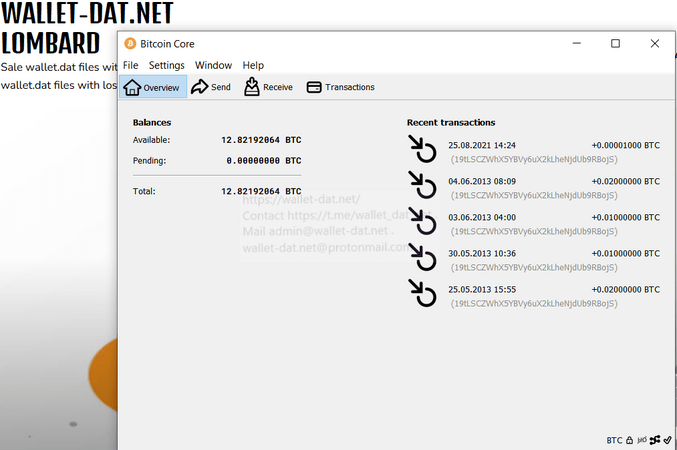Screen dimensions: 677x450
Task: Click the incoming icon for 25.08.2021 transaction
Action: click(423, 149)
